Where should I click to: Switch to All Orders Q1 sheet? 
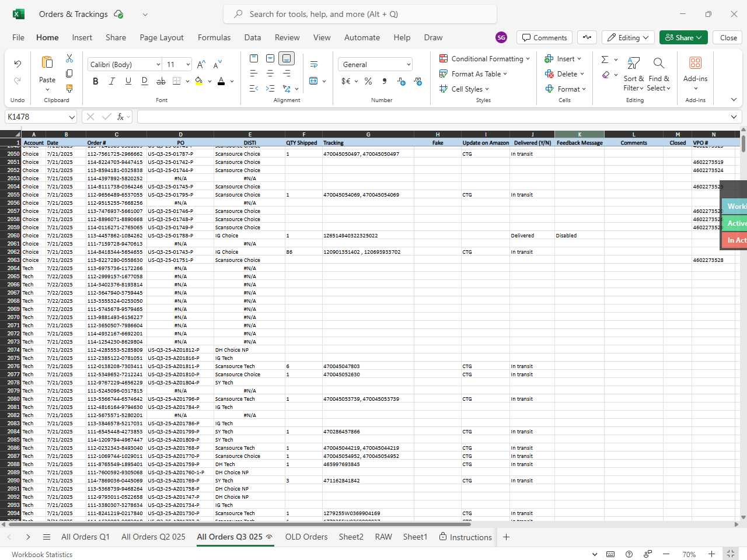tap(85, 537)
